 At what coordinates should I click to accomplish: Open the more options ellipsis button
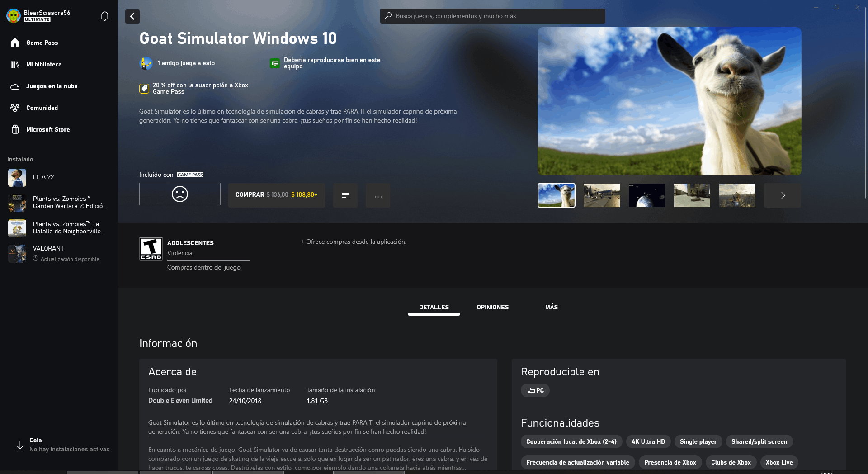(x=378, y=195)
